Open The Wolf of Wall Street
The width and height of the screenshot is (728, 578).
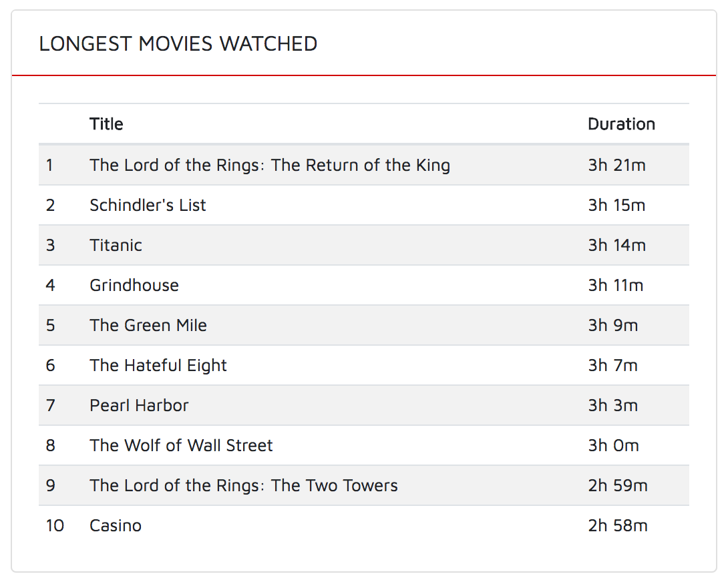coord(181,445)
